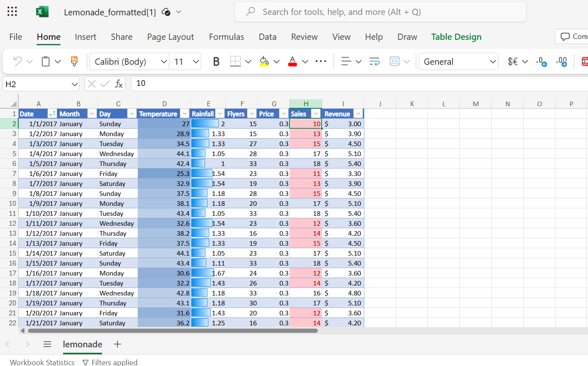Apply red font color icon
The image size is (588, 366).
(x=293, y=61)
